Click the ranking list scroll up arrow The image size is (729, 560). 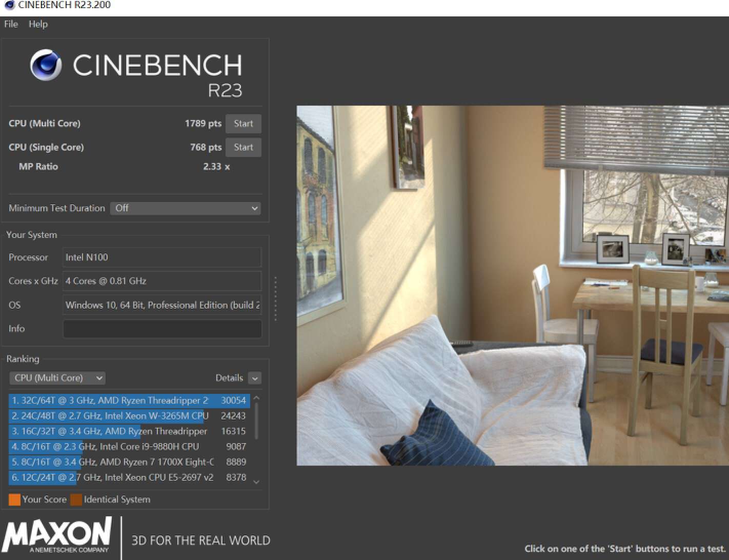[257, 398]
